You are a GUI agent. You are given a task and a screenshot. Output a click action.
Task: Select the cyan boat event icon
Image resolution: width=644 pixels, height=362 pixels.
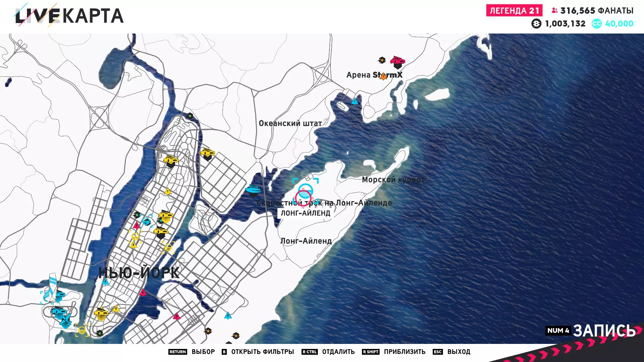click(253, 190)
